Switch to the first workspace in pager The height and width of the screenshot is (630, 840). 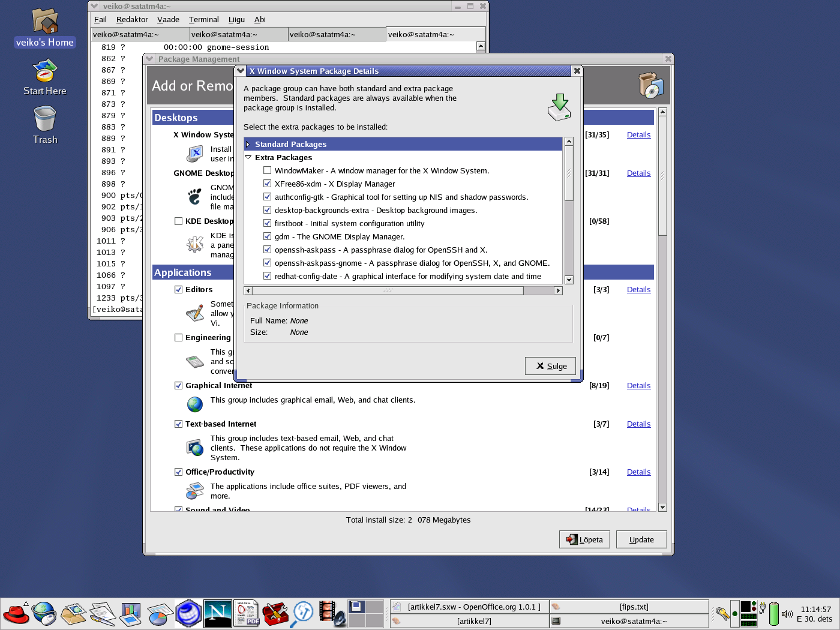coord(356,607)
